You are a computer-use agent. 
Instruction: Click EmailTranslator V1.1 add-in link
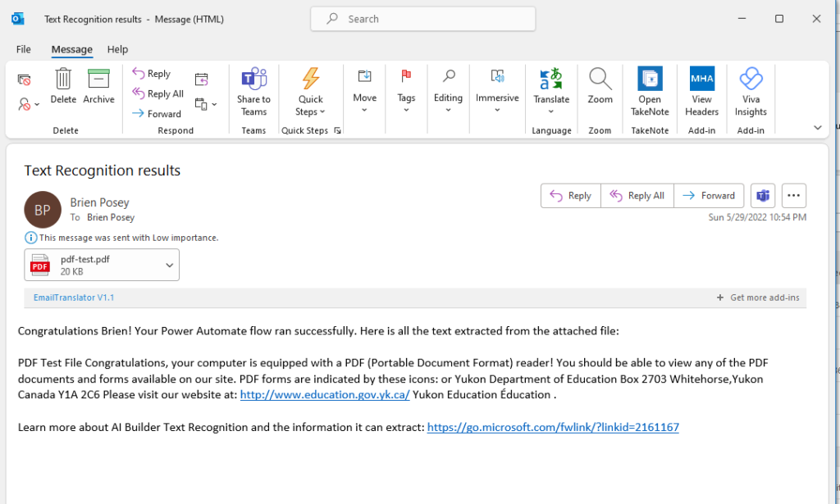pos(74,297)
